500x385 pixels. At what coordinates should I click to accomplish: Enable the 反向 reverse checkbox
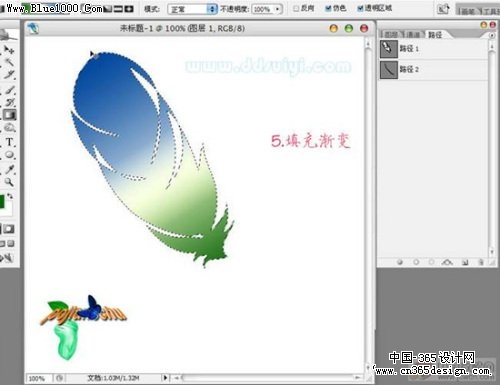click(x=296, y=8)
